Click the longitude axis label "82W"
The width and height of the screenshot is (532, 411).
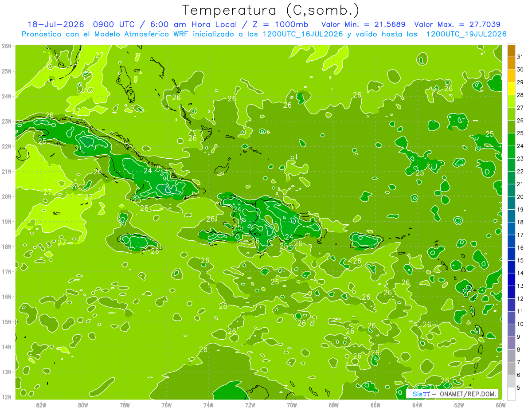pos(41,405)
